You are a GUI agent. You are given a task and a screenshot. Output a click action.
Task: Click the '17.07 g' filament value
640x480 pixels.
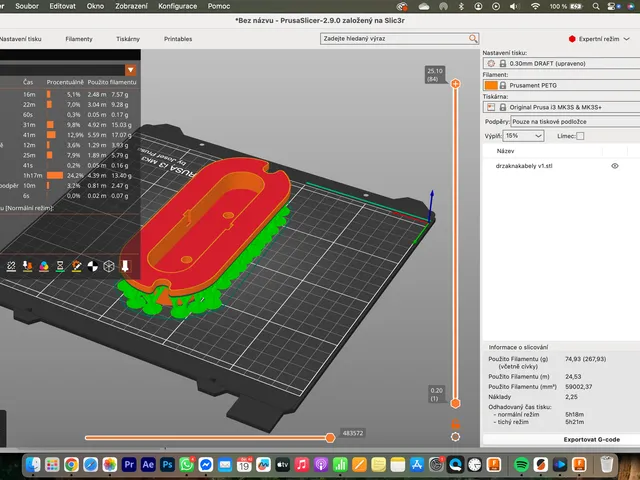[x=122, y=135]
